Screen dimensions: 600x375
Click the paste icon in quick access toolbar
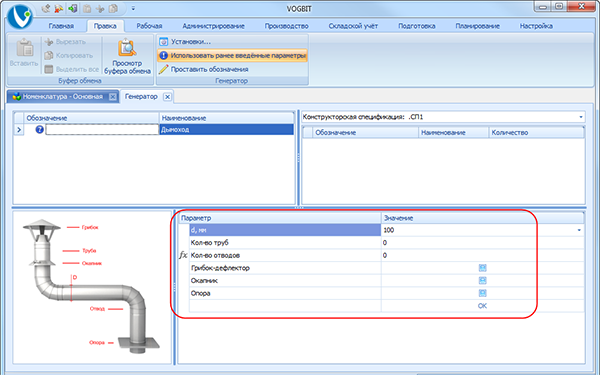tap(87, 8)
